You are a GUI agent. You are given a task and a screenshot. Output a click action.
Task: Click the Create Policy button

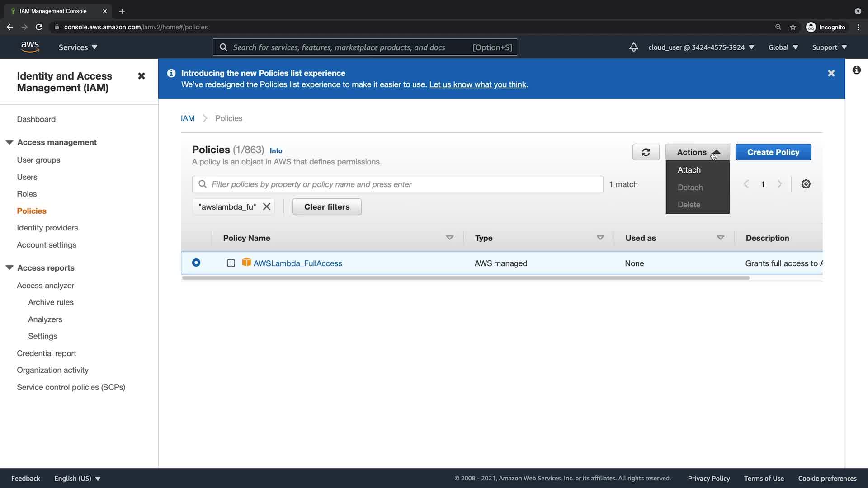point(773,152)
